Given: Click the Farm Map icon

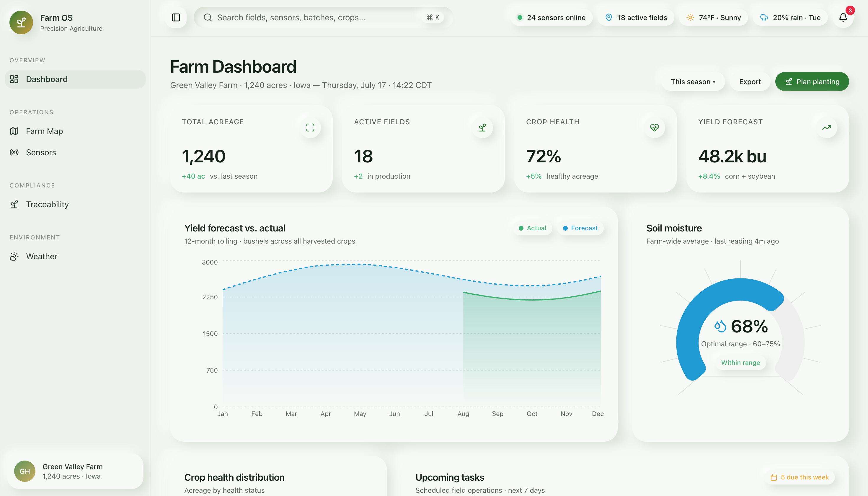Looking at the screenshot, I should pyautogui.click(x=14, y=131).
